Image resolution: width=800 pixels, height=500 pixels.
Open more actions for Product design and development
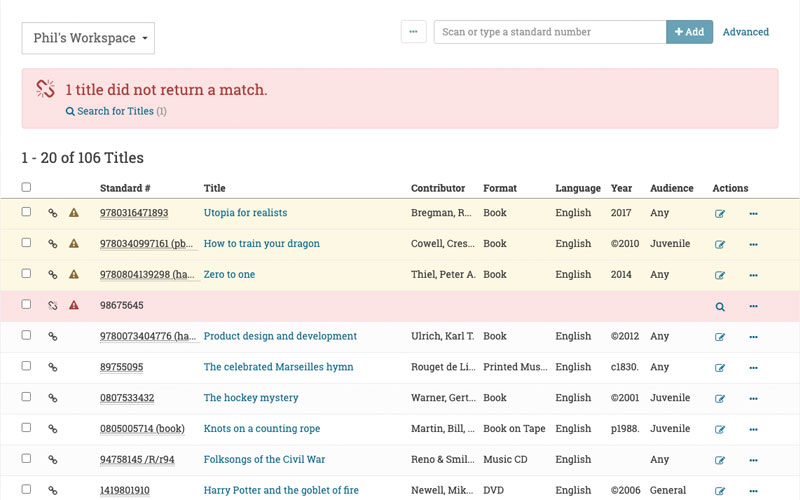coord(754,337)
